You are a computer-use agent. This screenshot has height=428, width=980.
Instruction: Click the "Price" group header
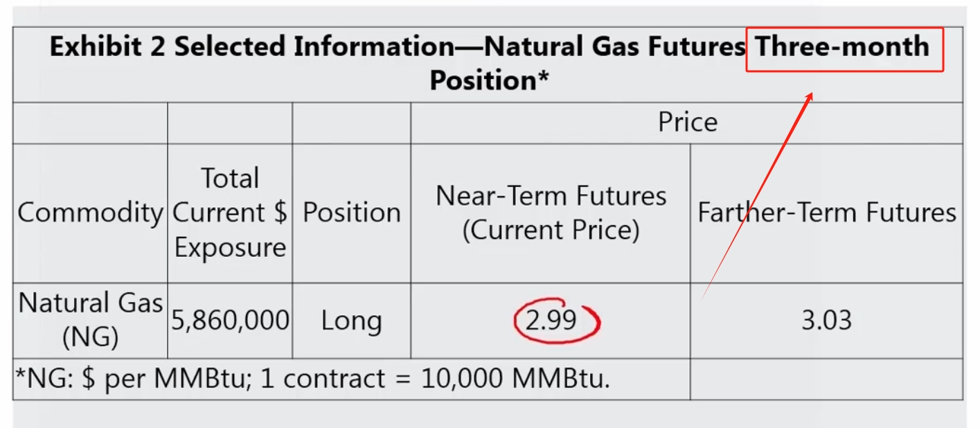pos(687,123)
